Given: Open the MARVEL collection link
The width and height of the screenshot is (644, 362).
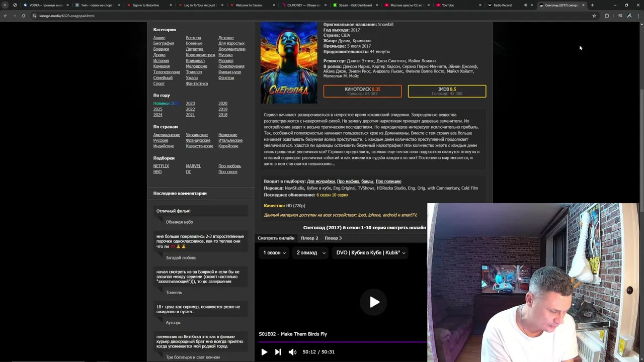Looking at the screenshot, I should (193, 166).
